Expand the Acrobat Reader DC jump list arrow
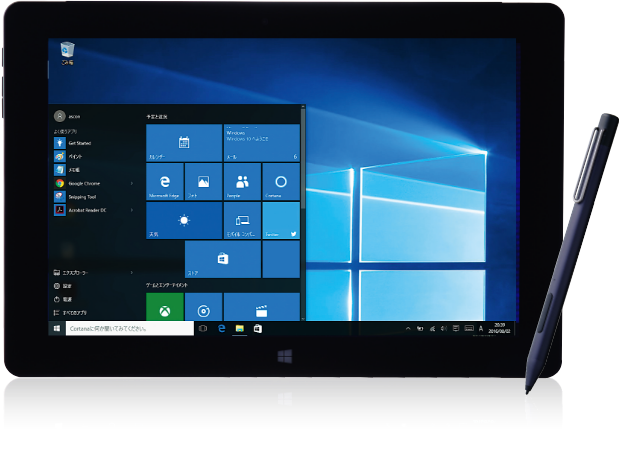 (131, 210)
